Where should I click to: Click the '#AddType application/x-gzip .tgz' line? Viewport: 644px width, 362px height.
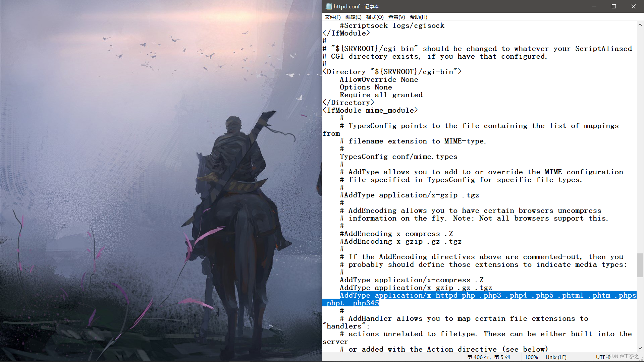click(409, 195)
